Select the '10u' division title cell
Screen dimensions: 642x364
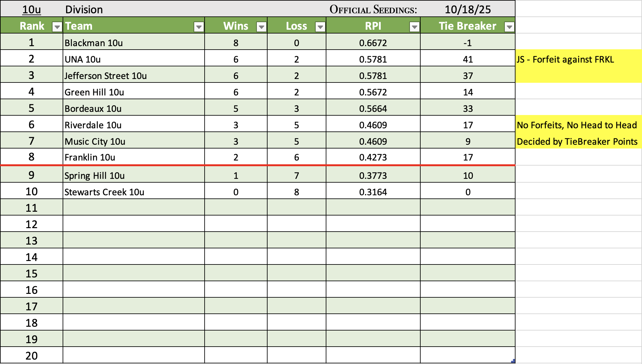32,9
